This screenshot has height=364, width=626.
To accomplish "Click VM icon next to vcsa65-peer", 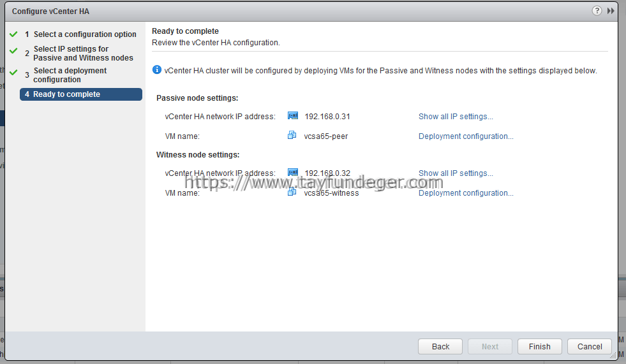I will point(292,135).
